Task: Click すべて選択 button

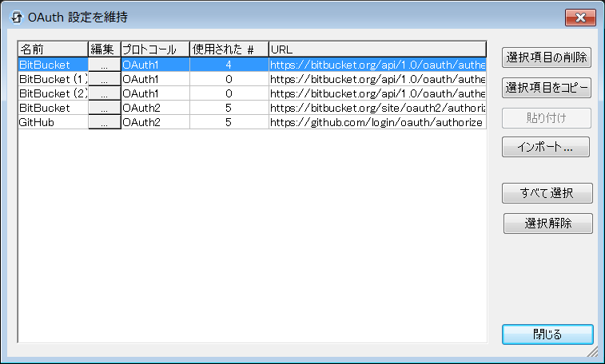Action: tap(547, 193)
